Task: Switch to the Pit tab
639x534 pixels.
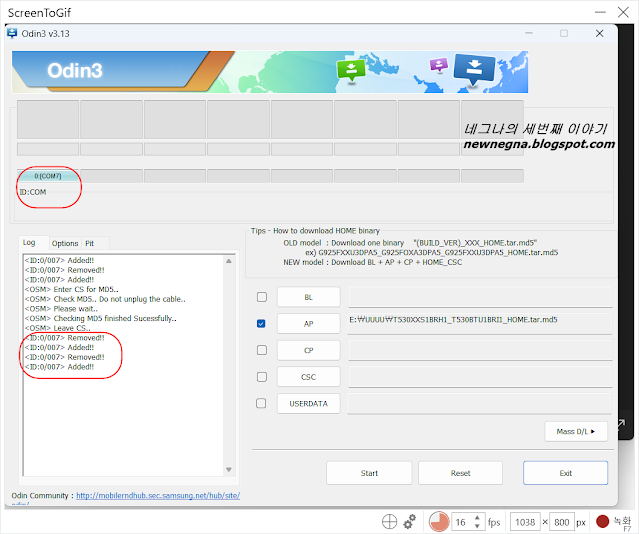Action: [x=90, y=243]
